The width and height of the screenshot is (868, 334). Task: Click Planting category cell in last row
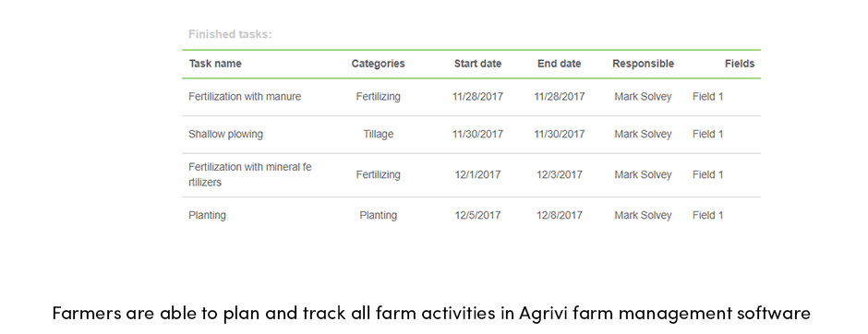[378, 216]
